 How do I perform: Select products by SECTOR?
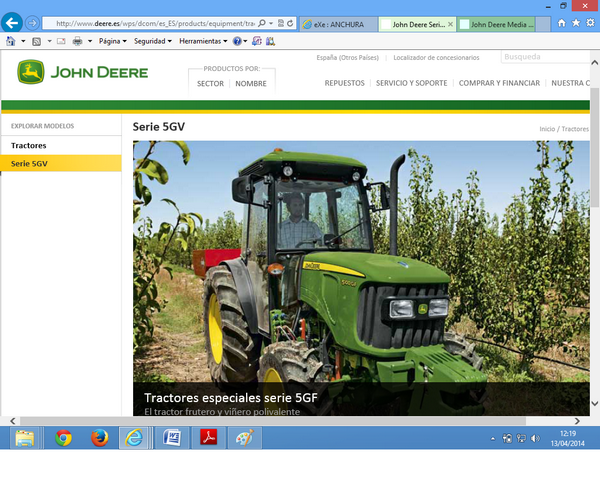(210, 83)
